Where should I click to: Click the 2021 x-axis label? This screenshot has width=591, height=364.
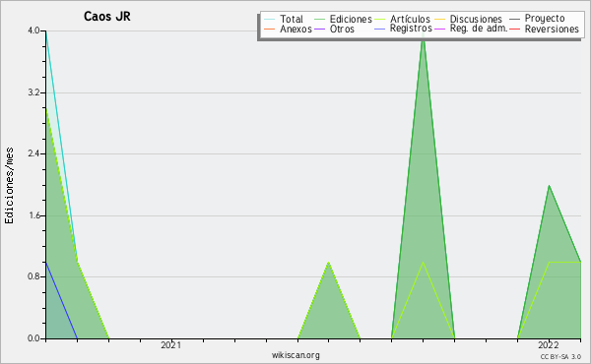coord(171,344)
